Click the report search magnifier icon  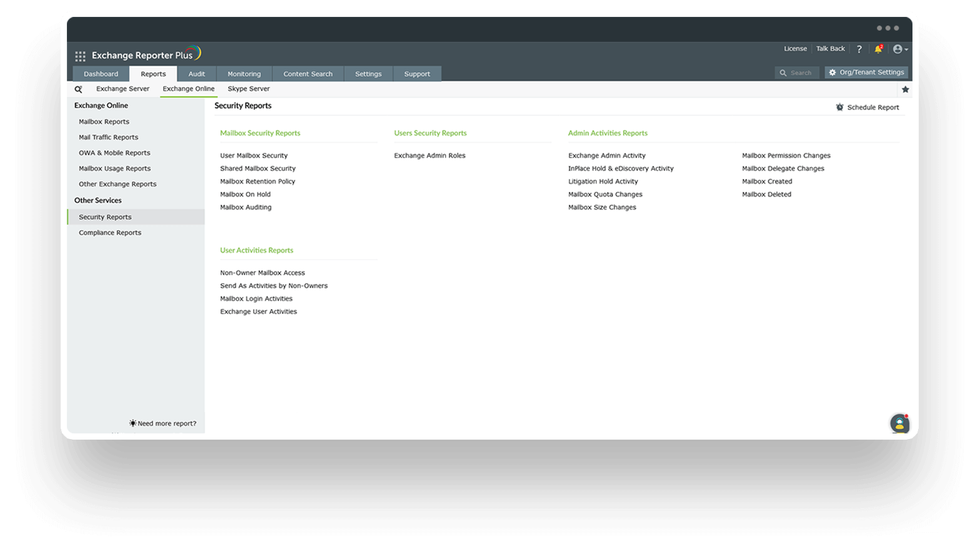coord(78,89)
